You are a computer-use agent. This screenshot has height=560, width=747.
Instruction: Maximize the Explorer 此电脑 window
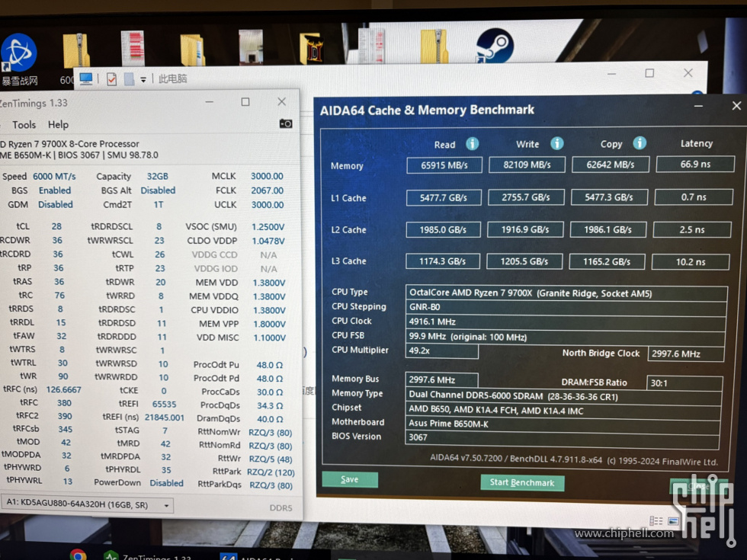(649, 73)
